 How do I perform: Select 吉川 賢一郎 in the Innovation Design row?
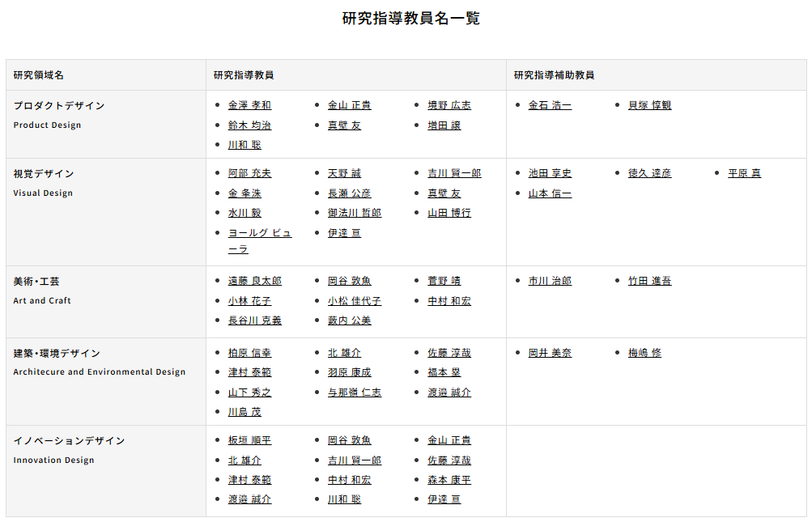tap(355, 460)
